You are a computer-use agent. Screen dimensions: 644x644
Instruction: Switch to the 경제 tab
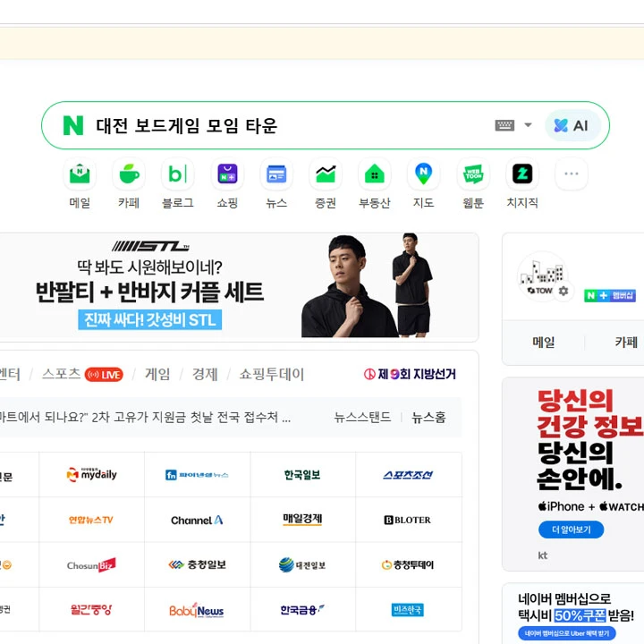click(x=205, y=374)
